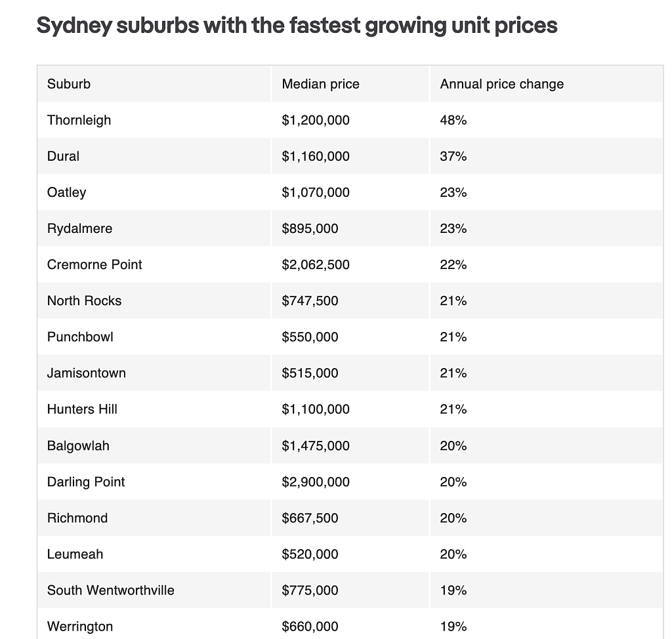Screen dimensions: 672x639
Task: Click Punchbowl's $550,000 price
Action: point(310,337)
